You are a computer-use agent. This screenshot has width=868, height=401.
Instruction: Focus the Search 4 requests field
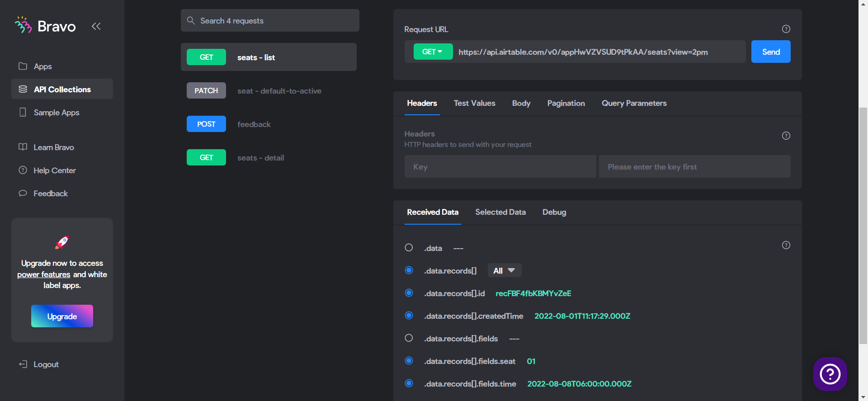pos(270,20)
